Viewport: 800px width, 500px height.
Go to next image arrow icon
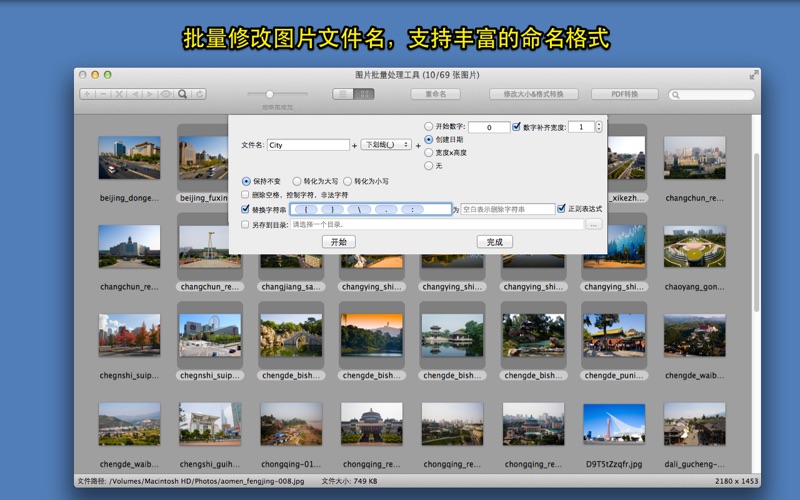pyautogui.click(x=150, y=94)
